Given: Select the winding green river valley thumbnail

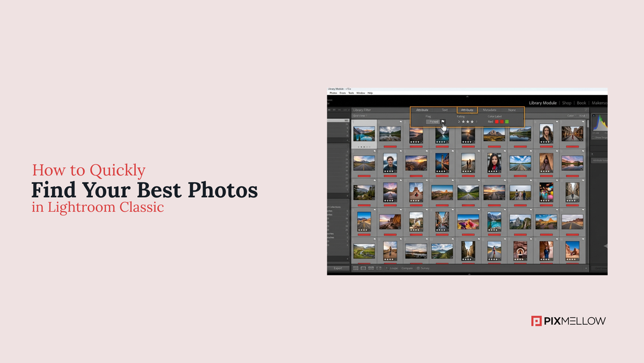Looking at the screenshot, I should point(364,251).
